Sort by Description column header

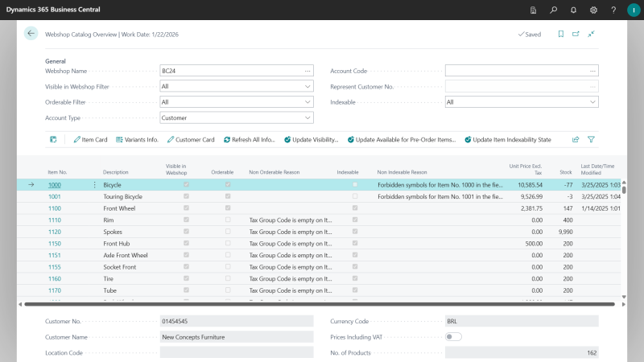pos(115,172)
